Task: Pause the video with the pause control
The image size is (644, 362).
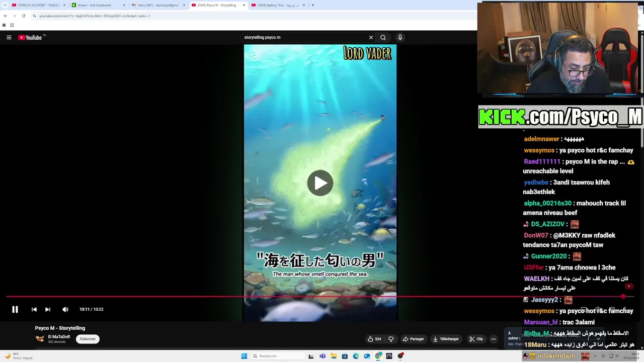Action: (15, 309)
